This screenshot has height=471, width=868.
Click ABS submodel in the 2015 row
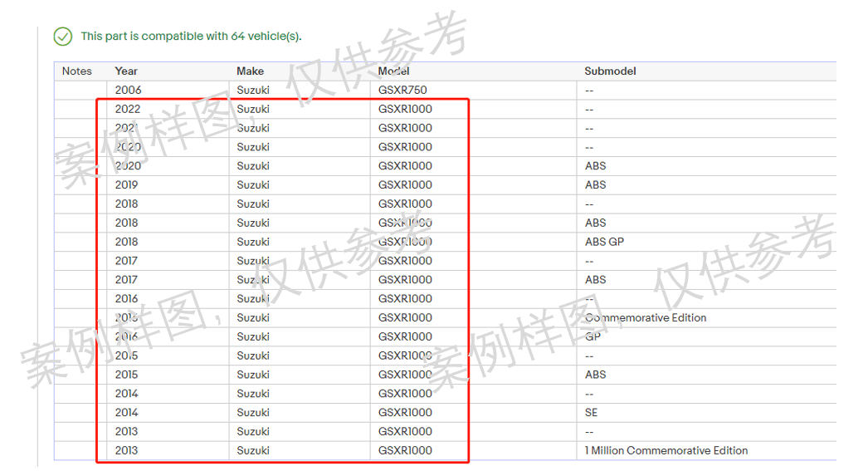(596, 375)
